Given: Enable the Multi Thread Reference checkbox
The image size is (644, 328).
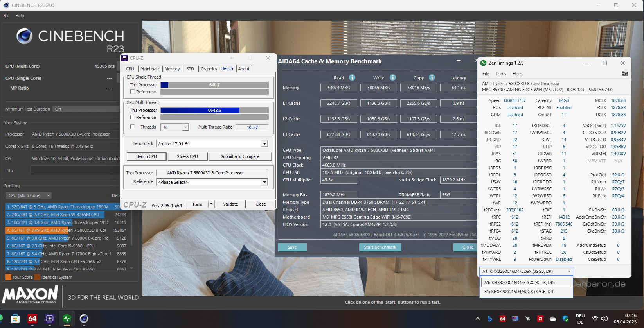Looking at the screenshot, I should coord(132,117).
